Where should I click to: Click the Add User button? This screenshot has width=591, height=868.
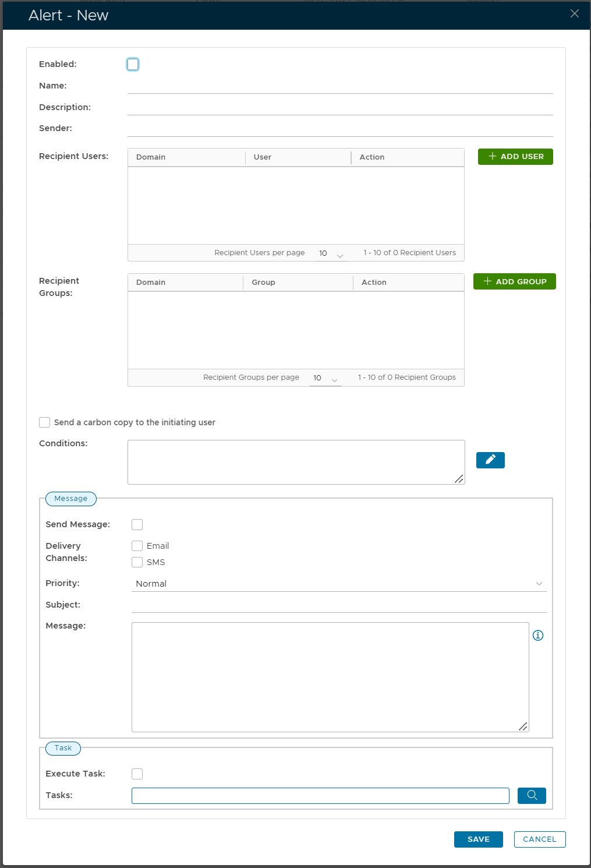point(515,157)
